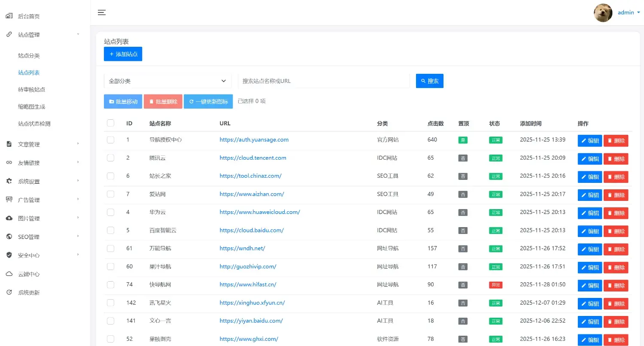Click 一键更新图标 button
644x346 pixels.
point(208,101)
